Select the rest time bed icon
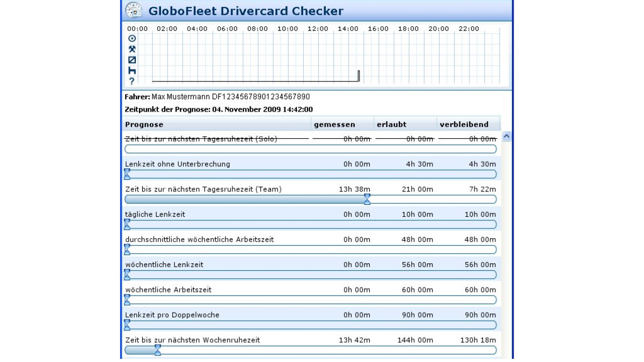 click(x=132, y=71)
